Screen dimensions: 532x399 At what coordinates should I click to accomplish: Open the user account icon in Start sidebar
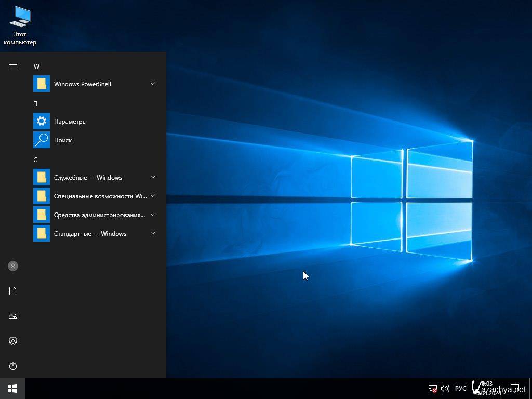[13, 266]
